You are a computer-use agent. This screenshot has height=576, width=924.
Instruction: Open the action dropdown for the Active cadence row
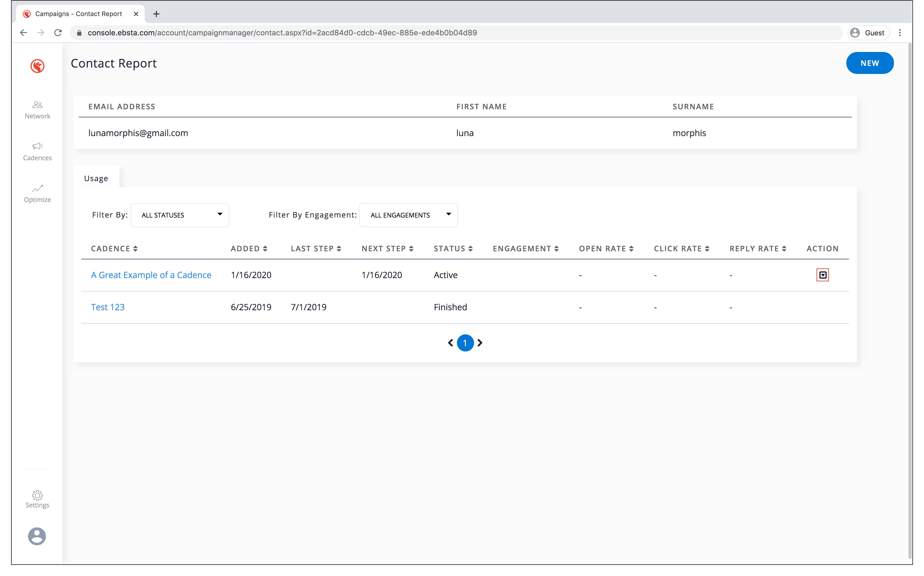click(x=822, y=275)
